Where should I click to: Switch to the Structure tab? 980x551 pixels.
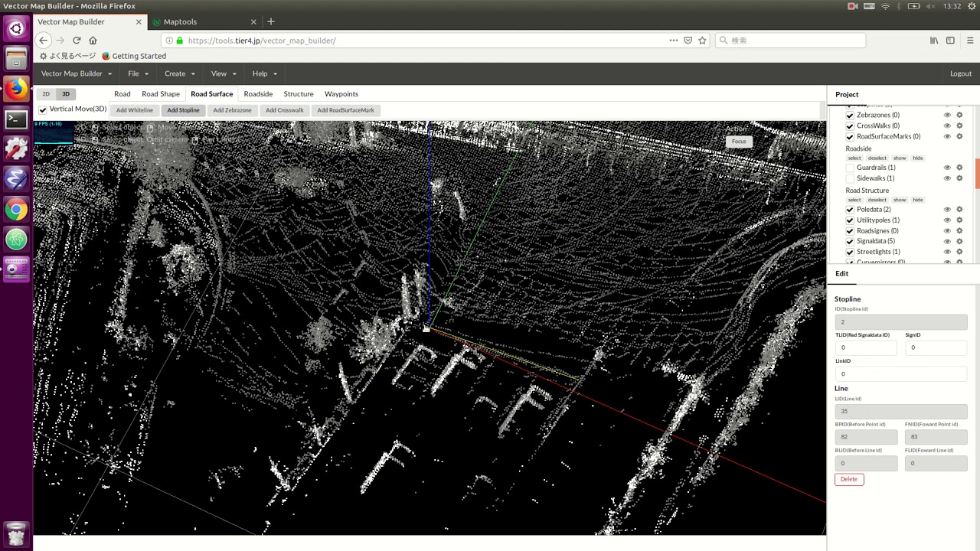coord(299,94)
